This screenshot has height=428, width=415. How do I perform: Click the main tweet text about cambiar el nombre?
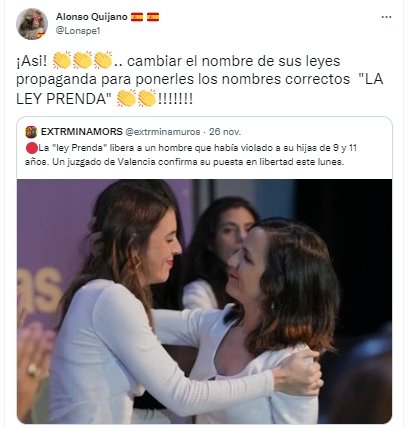(x=200, y=80)
